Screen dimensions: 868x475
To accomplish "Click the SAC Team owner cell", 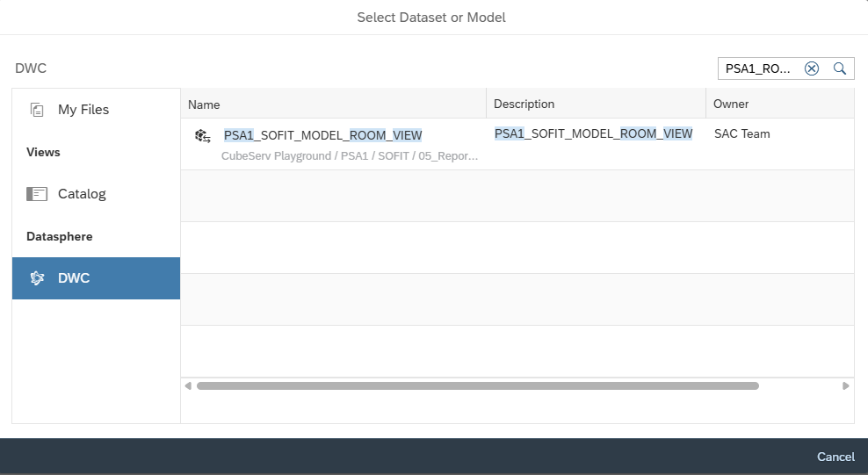I will (x=741, y=133).
